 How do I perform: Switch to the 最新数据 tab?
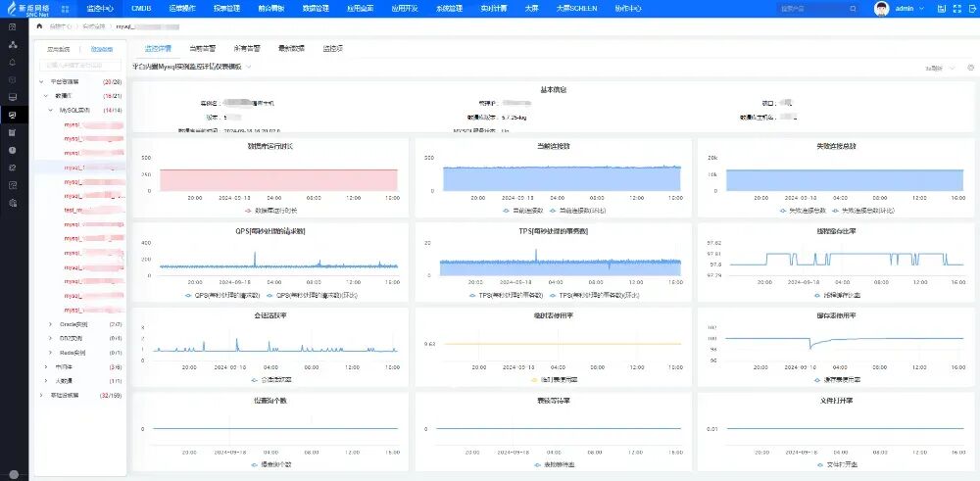point(291,48)
